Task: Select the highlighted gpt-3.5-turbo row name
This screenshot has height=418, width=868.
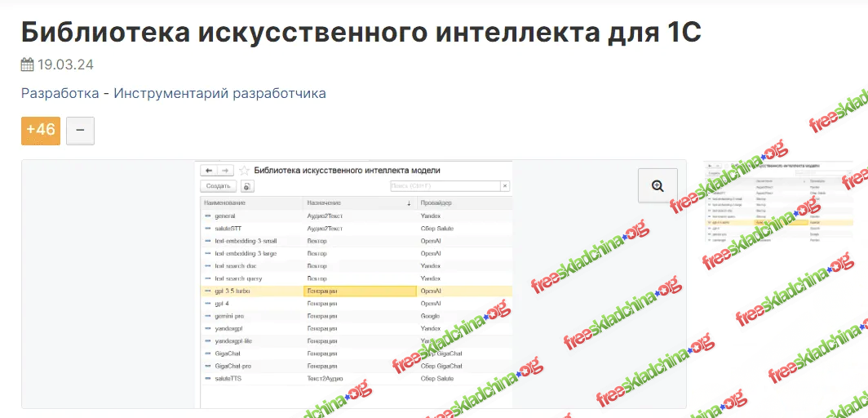Action: [x=232, y=291]
